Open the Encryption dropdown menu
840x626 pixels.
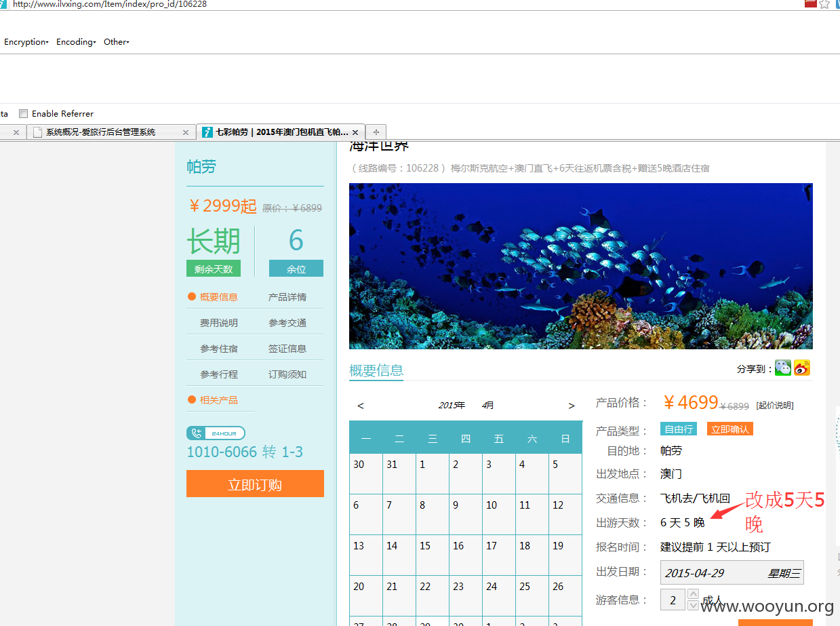click(26, 42)
